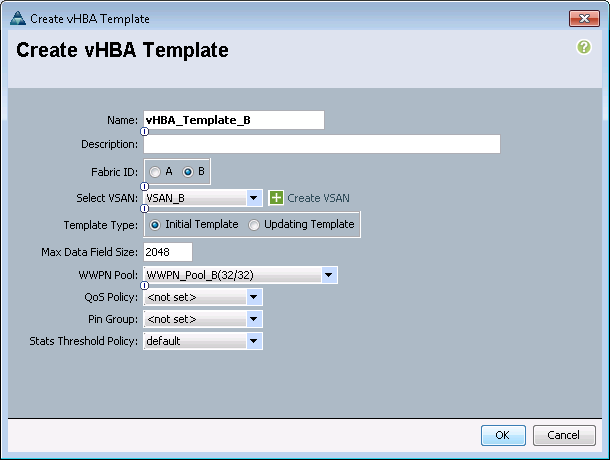Screen dimensions: 610x460
Task: Click the Create VSAN link
Action: coord(318,198)
